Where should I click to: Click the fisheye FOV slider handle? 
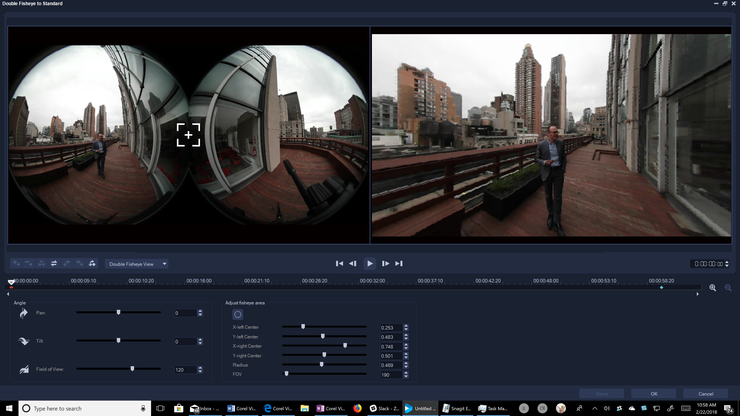coord(286,374)
